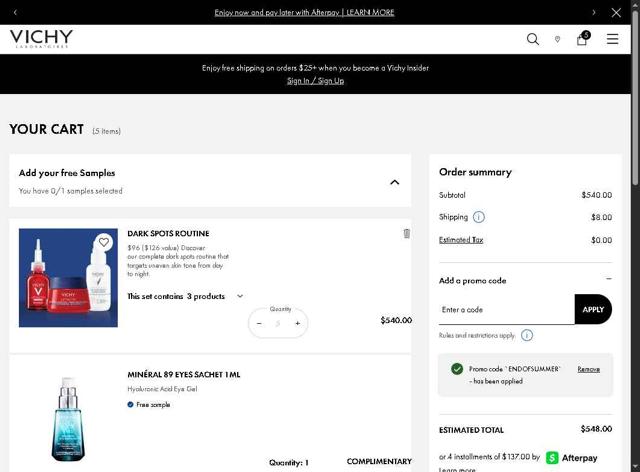
Task: Click the Afterpay logo
Action: pyautogui.click(x=571, y=458)
